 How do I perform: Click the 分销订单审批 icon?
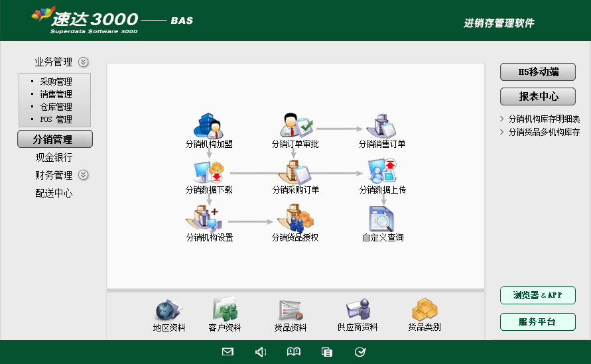pyautogui.click(x=295, y=125)
